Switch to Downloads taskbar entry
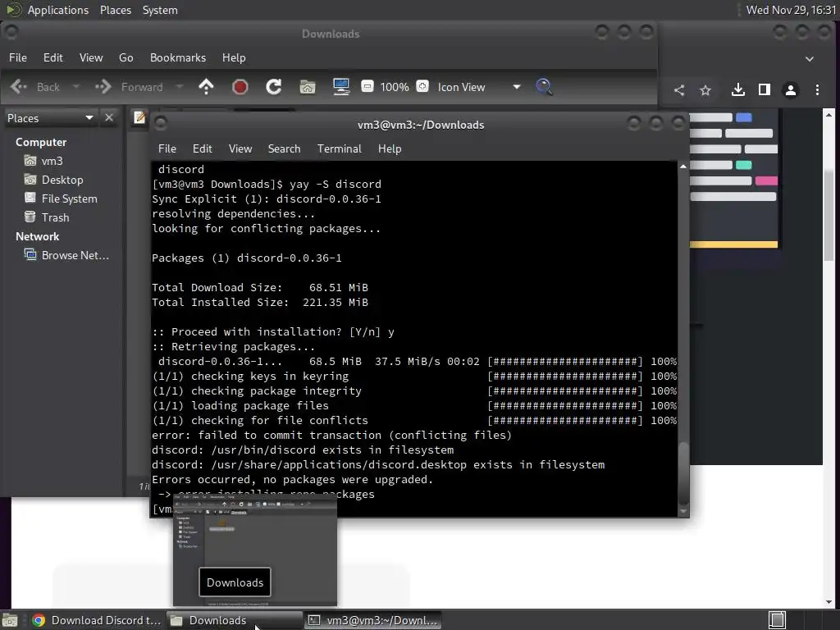The width and height of the screenshot is (840, 630). [234, 620]
